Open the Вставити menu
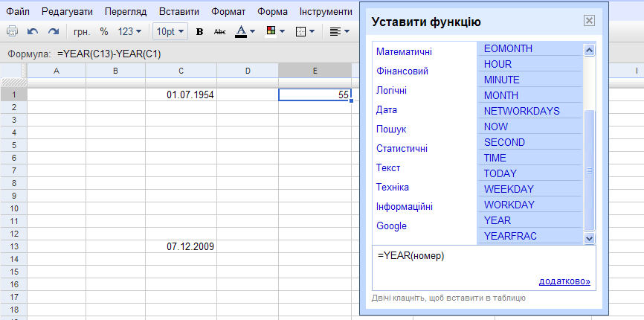 coord(179,11)
